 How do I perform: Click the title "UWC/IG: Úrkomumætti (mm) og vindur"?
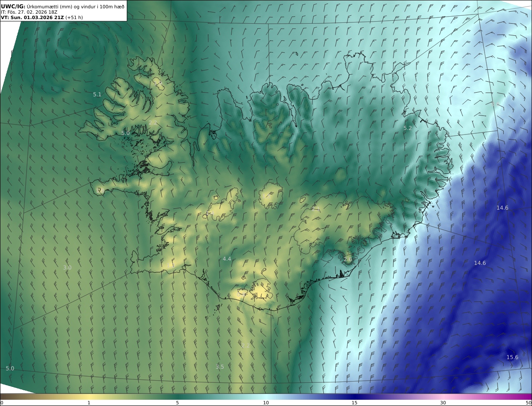[62, 6]
